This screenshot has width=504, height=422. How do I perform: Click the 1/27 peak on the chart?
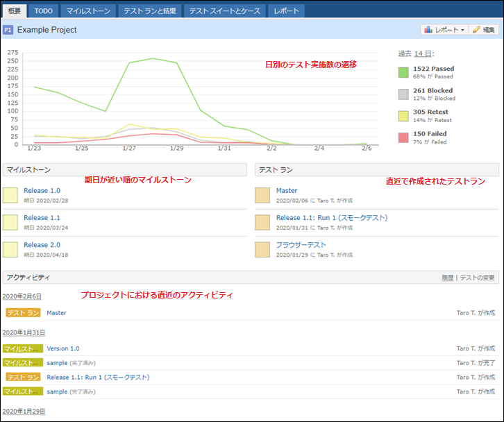tap(129, 63)
